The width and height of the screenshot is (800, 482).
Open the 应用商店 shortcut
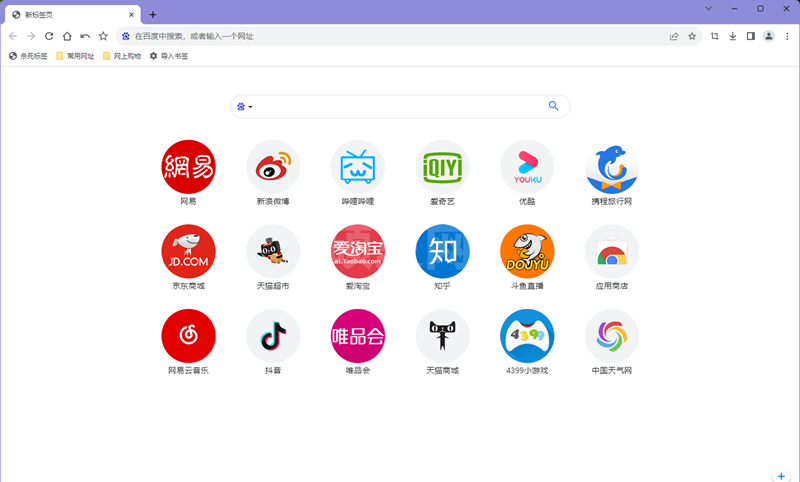[612, 251]
